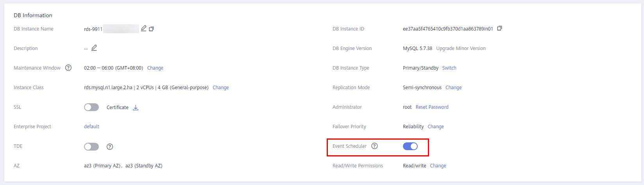Copy the DB instance name
Screen dimensions: 644x185
tap(152, 29)
